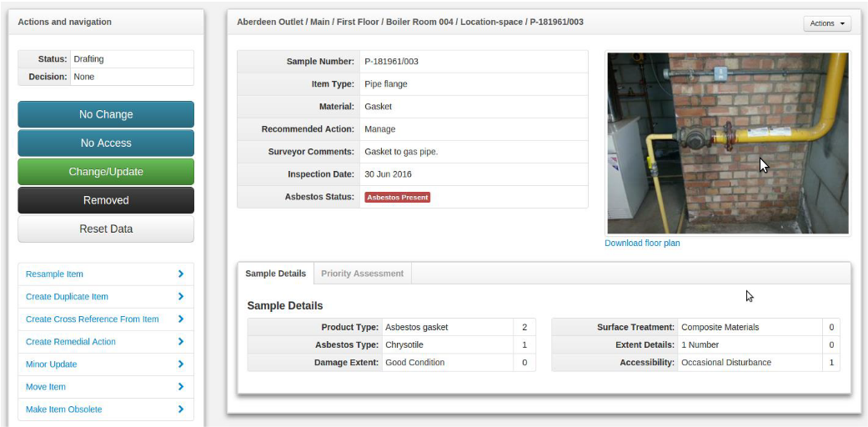The height and width of the screenshot is (427, 868).
Task: Click chevron icon beside Create Remedial Action
Action: click(180, 341)
